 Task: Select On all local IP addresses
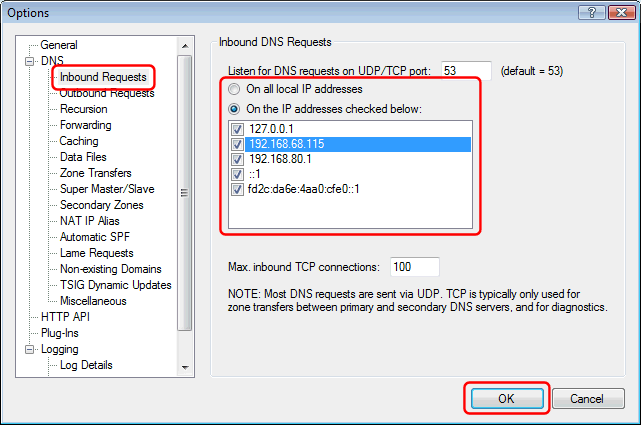click(235, 89)
